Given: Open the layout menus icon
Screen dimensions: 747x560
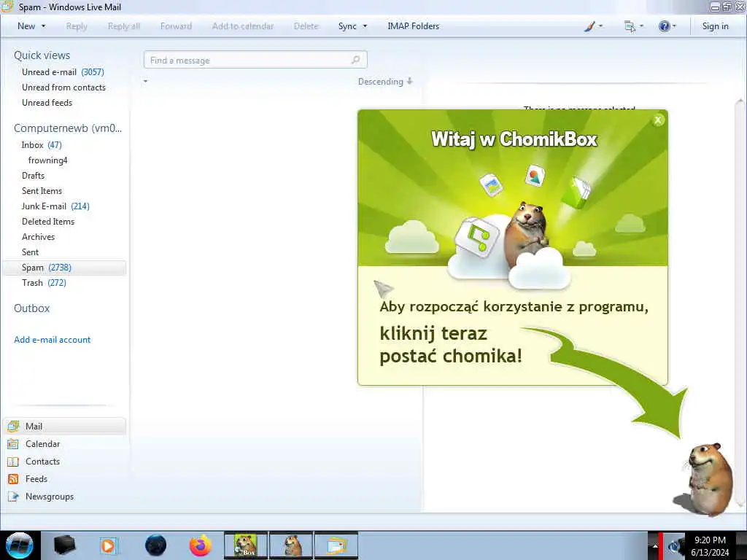Looking at the screenshot, I should 634,26.
